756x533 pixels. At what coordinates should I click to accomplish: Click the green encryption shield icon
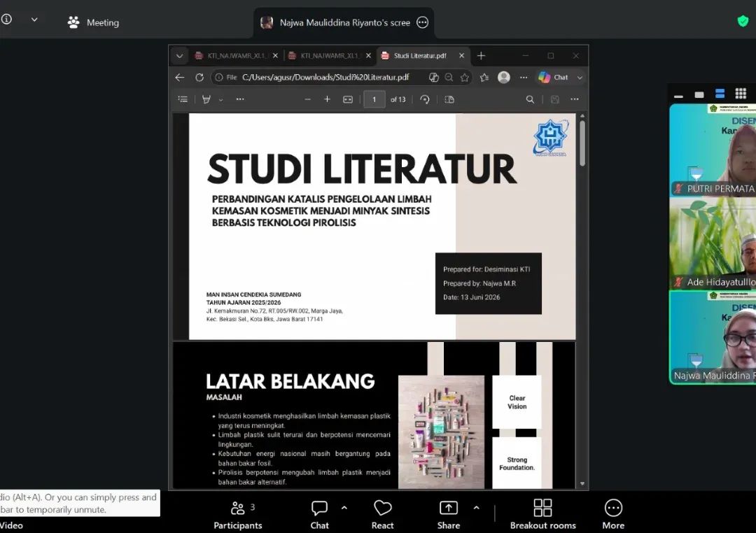pyautogui.click(x=743, y=21)
